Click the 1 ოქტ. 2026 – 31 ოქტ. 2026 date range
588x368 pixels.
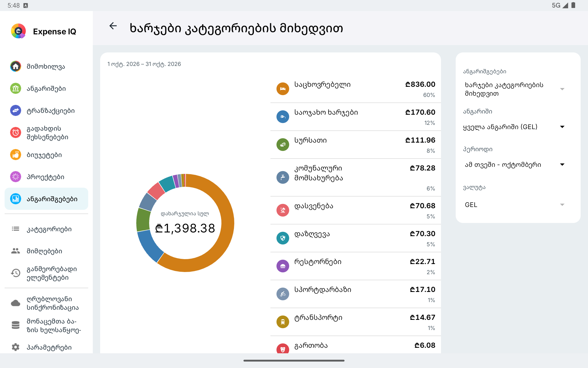pos(144,64)
